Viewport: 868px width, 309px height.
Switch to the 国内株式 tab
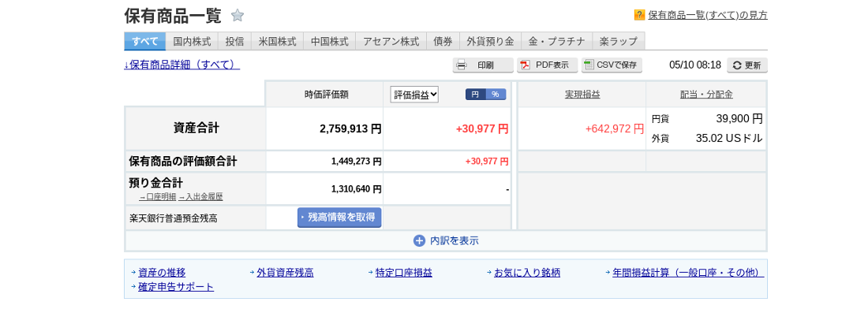coord(192,41)
